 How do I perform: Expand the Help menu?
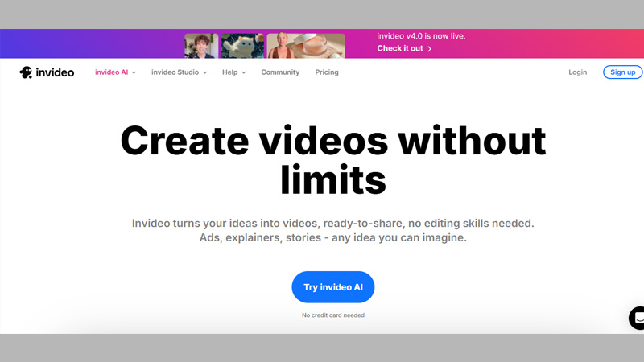coord(233,72)
